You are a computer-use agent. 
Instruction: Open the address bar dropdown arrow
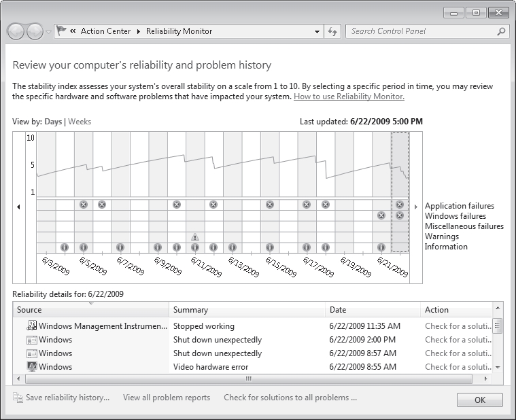point(317,31)
